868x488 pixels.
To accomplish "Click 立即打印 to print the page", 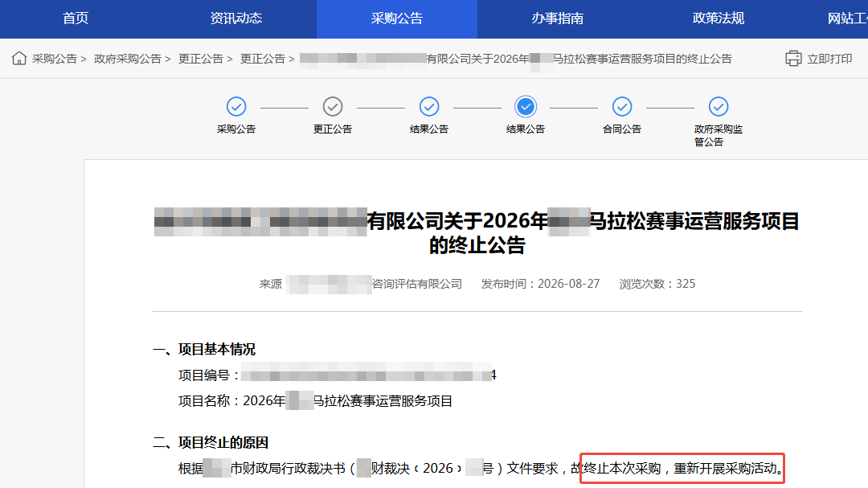I will (829, 59).
